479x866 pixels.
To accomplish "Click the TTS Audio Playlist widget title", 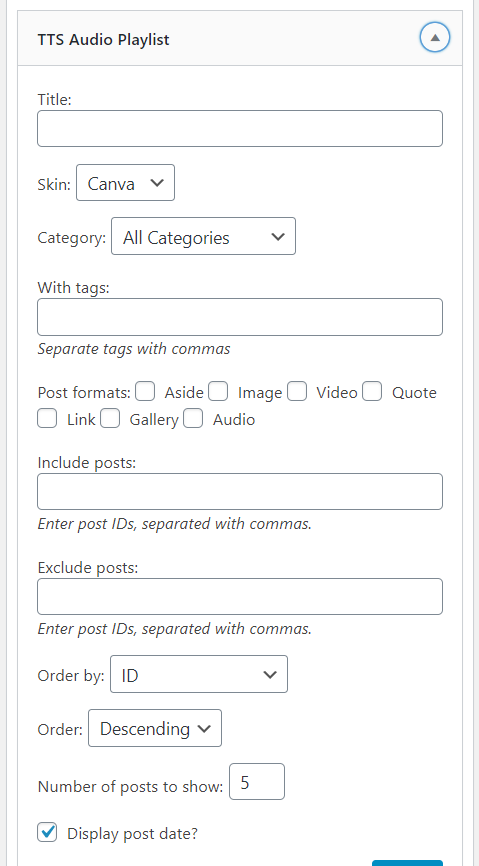I will point(103,40).
